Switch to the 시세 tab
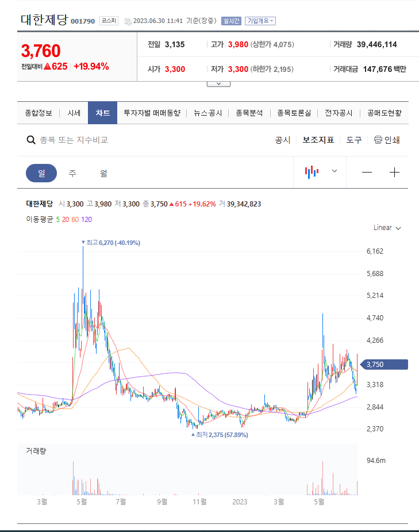 pyautogui.click(x=74, y=113)
